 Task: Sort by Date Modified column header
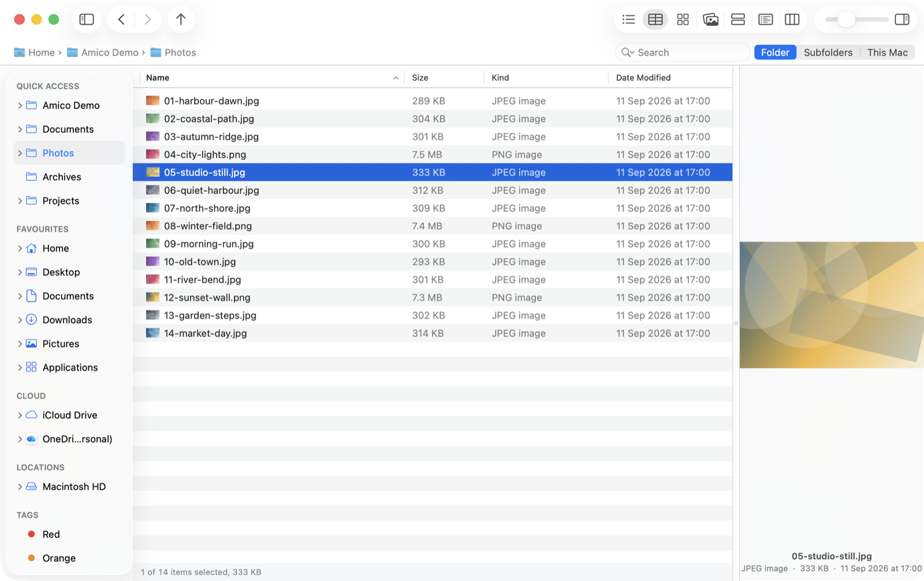click(670, 78)
